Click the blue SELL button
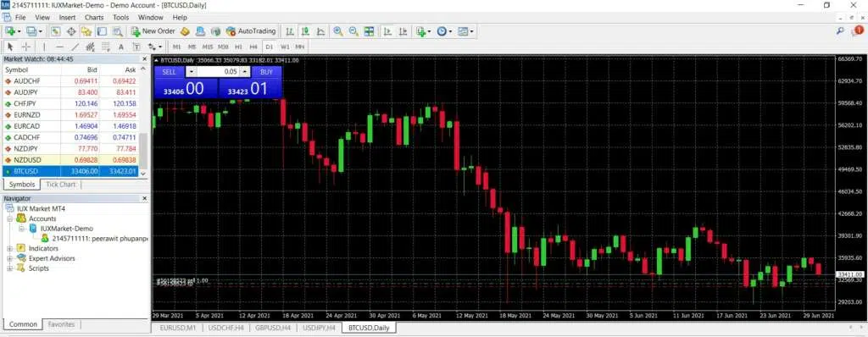This screenshot has height=337, width=868. [x=170, y=72]
